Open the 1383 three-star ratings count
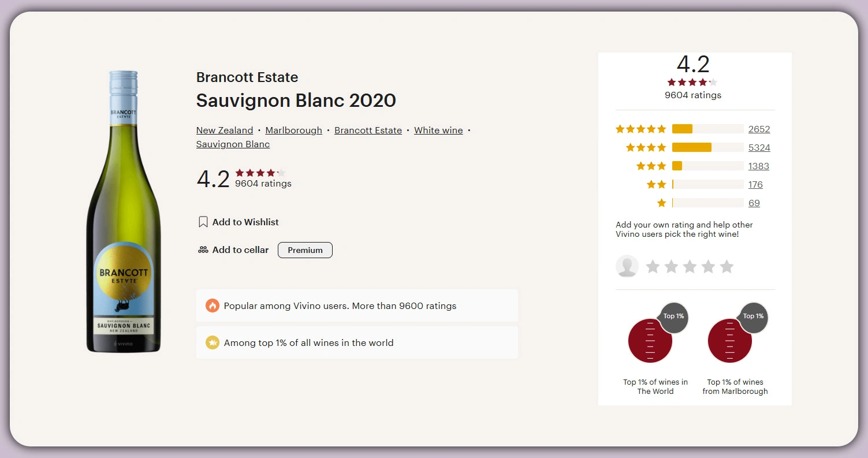868x458 pixels. (758, 166)
